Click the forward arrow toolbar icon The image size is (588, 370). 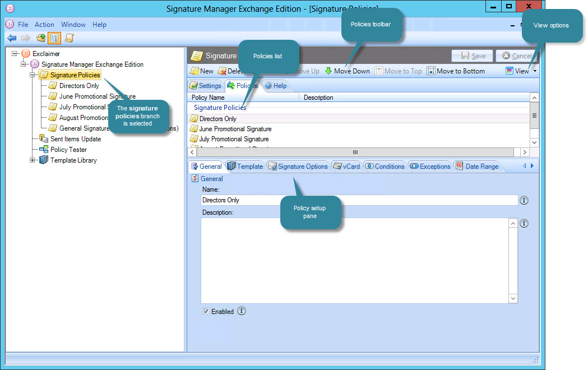(x=25, y=38)
